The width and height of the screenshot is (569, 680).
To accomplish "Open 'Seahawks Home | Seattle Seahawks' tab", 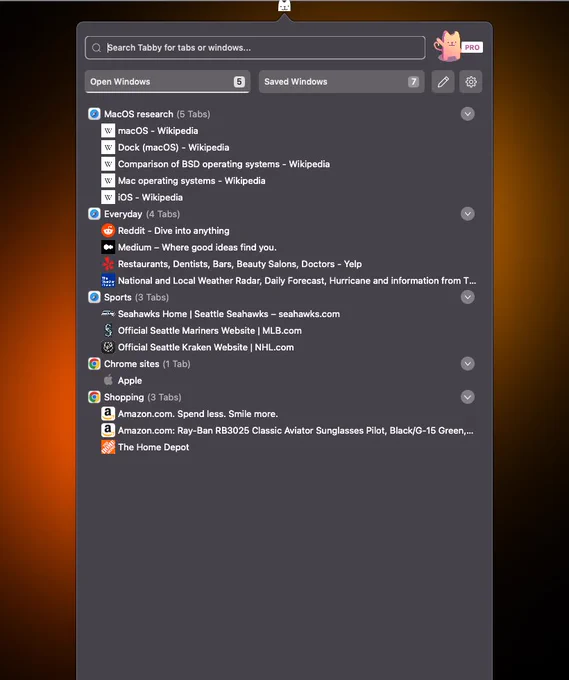I will (229, 314).
